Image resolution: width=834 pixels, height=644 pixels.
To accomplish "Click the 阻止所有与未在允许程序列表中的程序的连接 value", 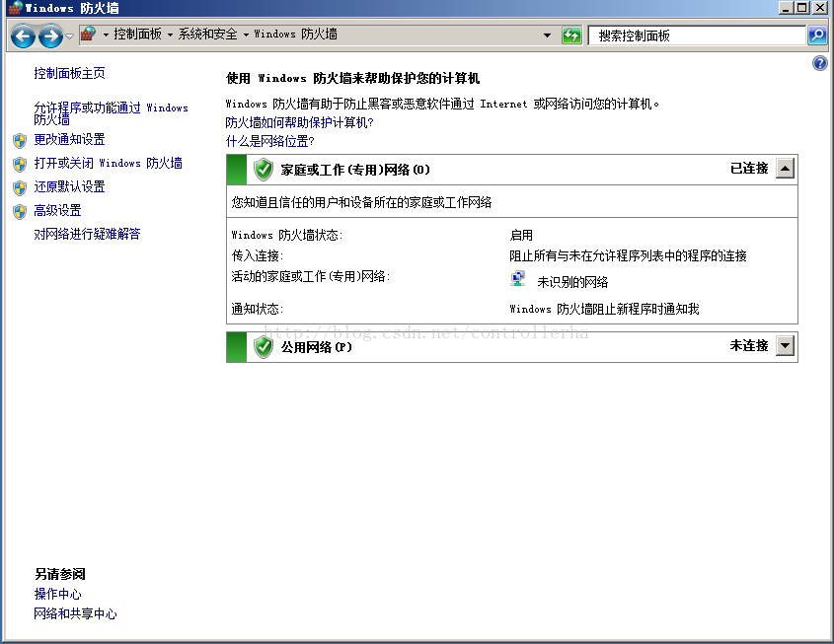I will tap(628, 255).
